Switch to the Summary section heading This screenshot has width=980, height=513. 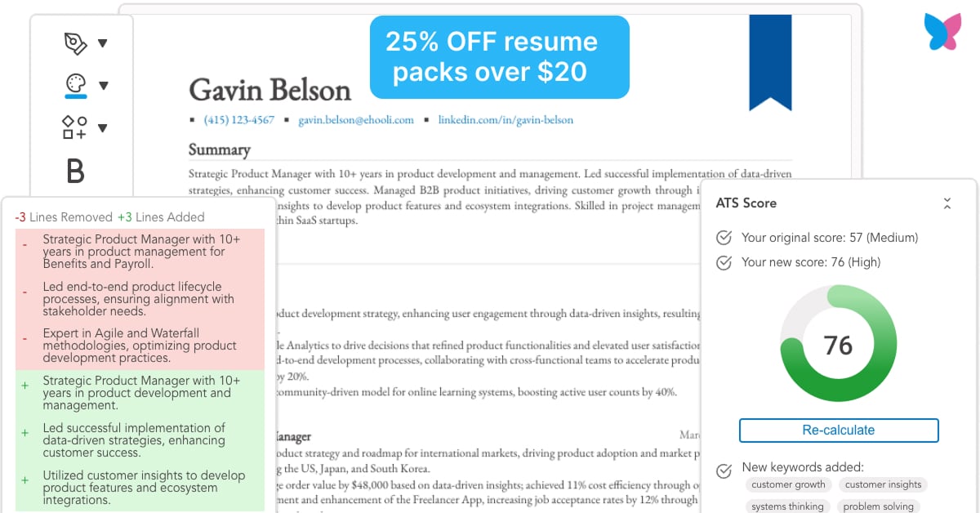pyautogui.click(x=220, y=149)
